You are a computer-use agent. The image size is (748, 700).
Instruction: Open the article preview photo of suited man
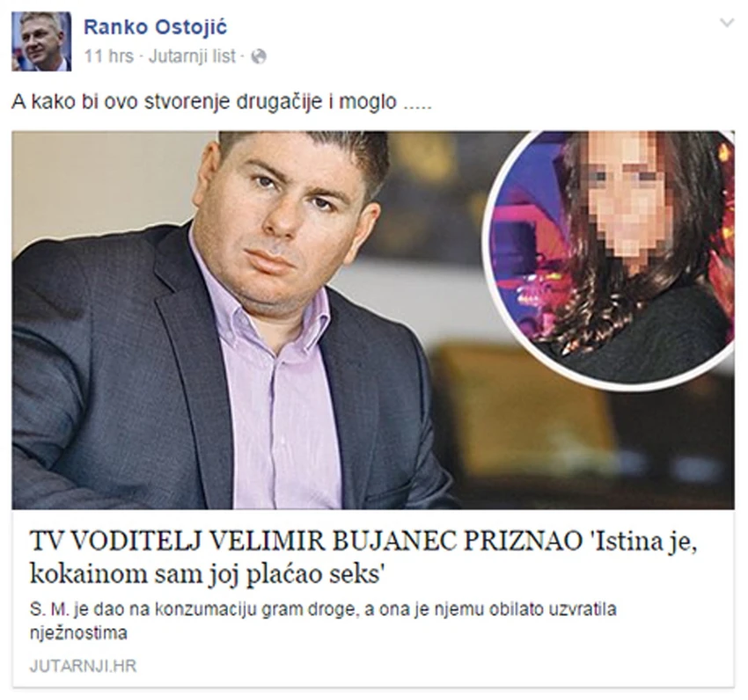373,320
